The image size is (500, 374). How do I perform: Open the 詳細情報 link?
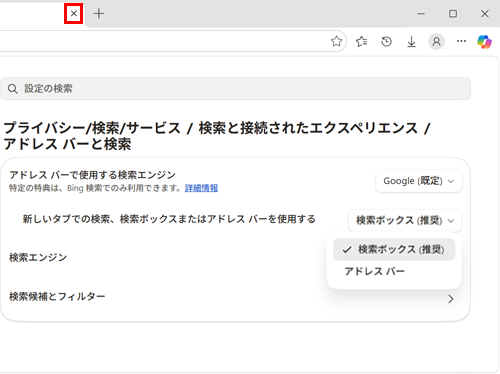(x=201, y=188)
